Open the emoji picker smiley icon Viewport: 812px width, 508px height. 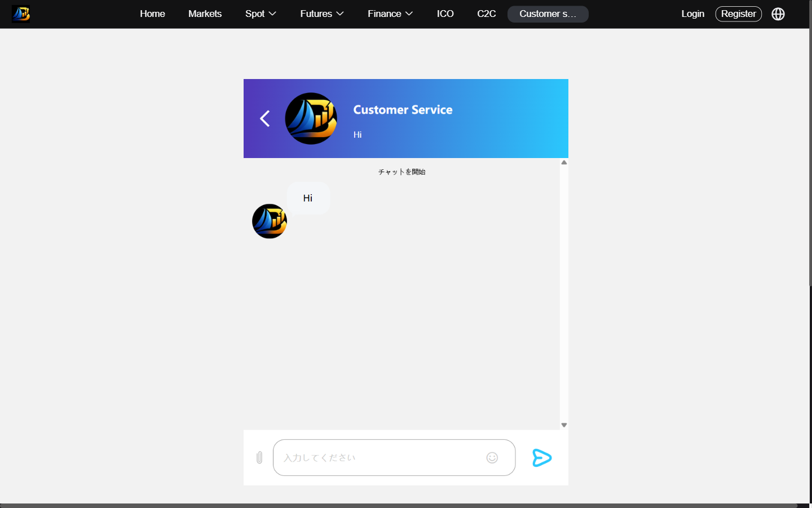pos(492,458)
